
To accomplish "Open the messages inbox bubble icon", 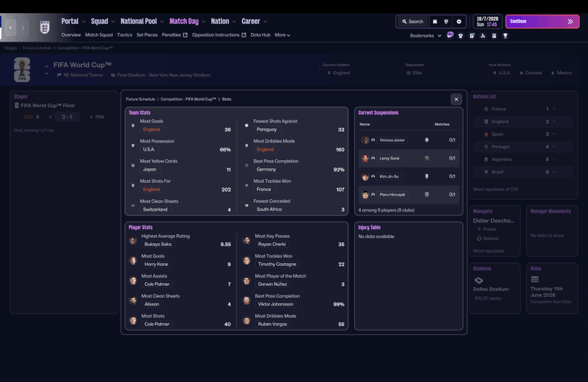I will (450, 35).
